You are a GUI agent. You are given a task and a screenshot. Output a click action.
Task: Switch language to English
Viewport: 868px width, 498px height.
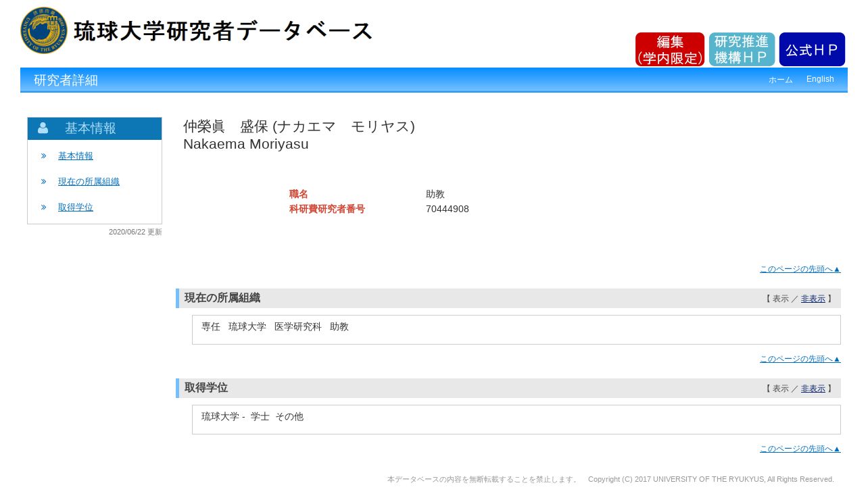click(820, 79)
